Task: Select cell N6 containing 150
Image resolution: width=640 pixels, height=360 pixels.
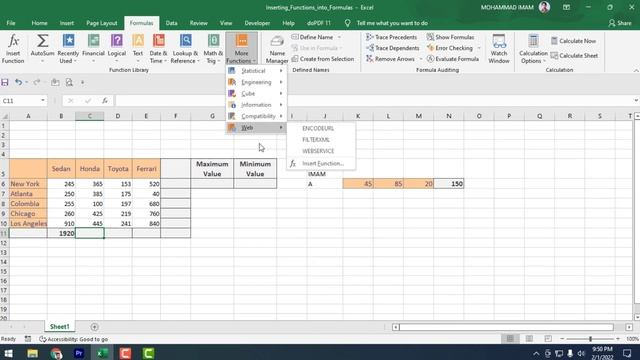Action: 449,184
